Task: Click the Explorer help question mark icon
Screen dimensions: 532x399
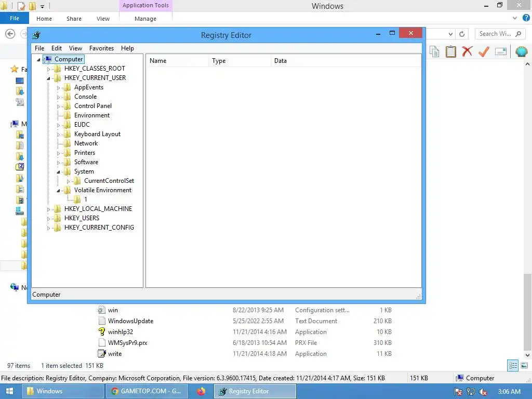Action: click(x=526, y=18)
